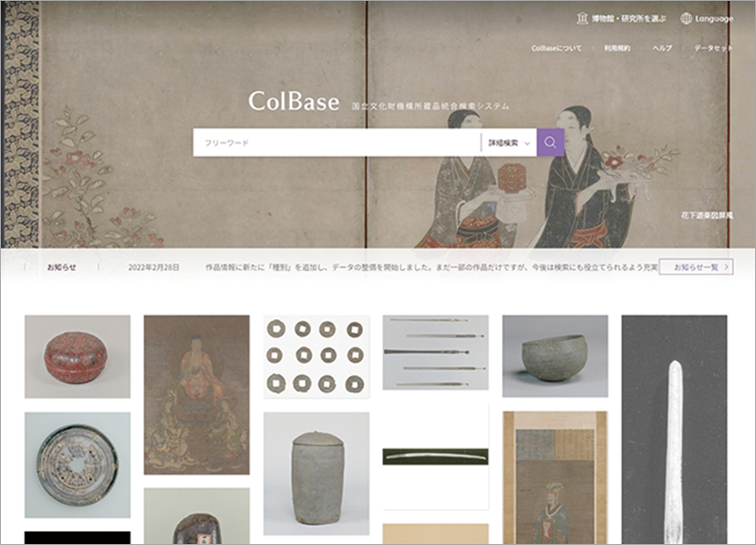Viewport: 756px width, 545px height.
Task: Open the ancient coins thumbnail
Action: point(316,356)
